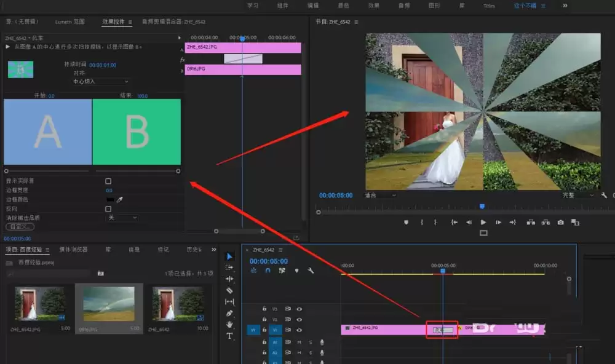Click the 自定义... button
615x364 pixels.
(x=20, y=227)
